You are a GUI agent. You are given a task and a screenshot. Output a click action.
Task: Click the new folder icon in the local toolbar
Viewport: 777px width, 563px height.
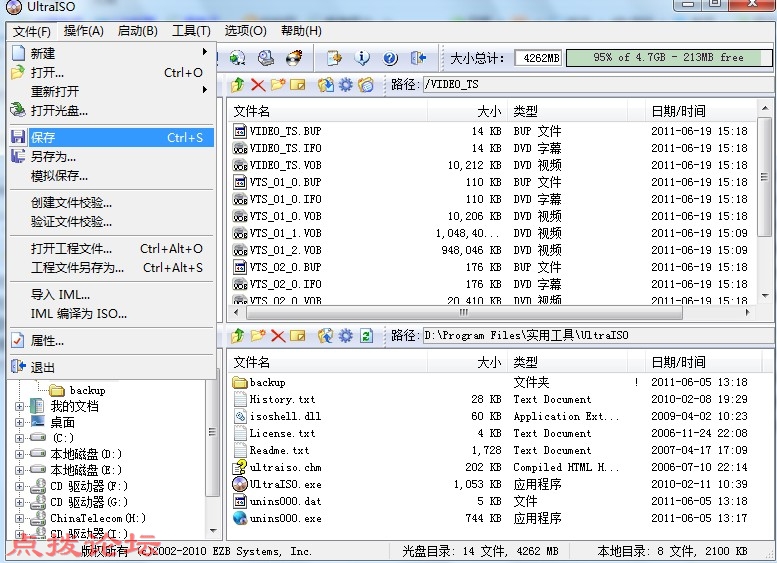[258, 336]
